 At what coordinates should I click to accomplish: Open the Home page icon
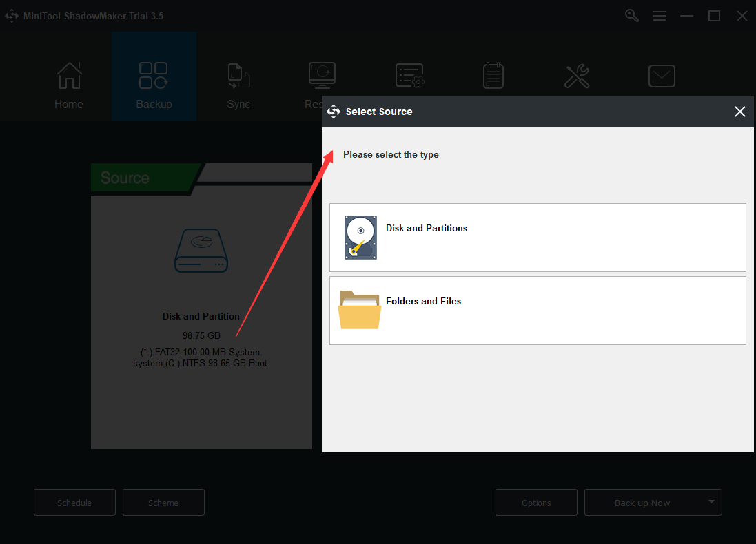tap(69, 76)
